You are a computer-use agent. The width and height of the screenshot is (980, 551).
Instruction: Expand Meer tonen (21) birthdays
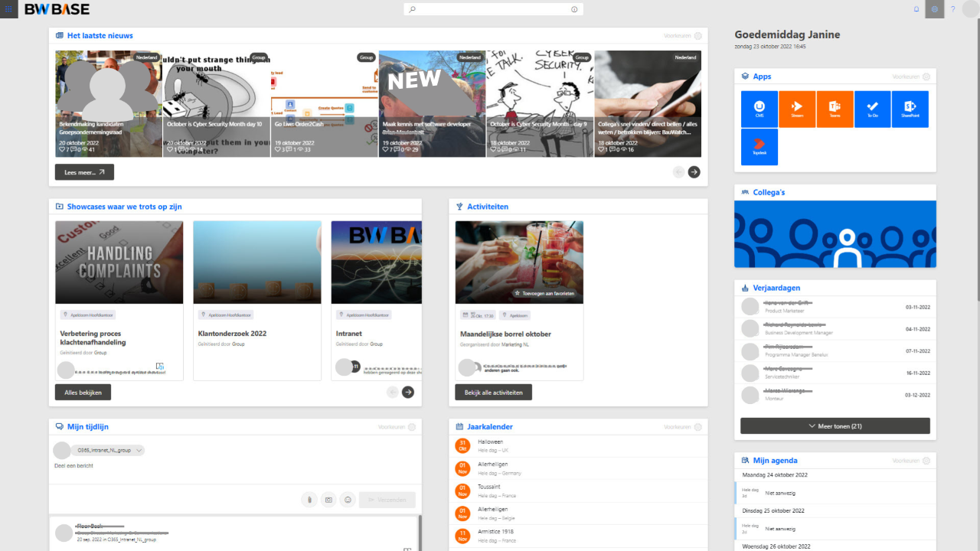click(835, 426)
